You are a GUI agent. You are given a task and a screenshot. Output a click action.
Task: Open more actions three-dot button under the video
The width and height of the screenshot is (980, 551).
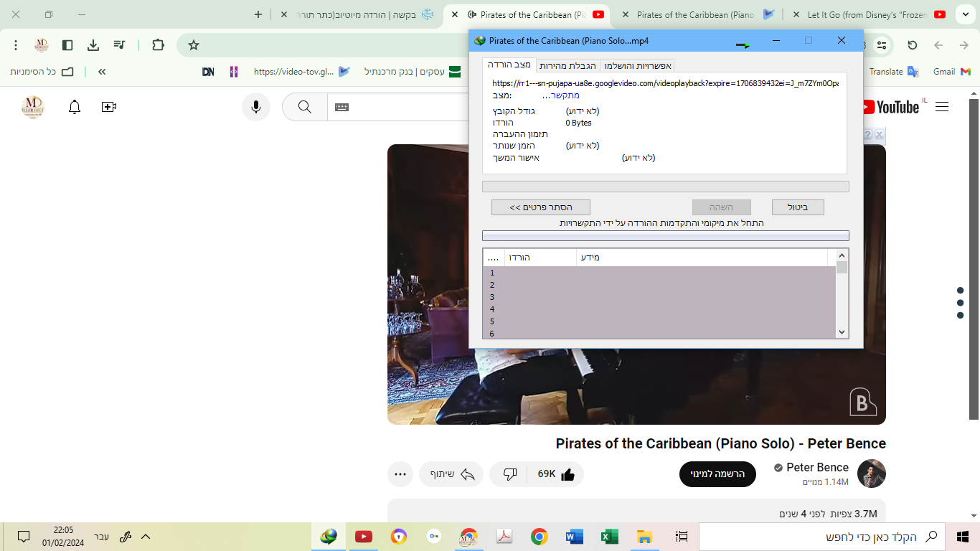[400, 474]
